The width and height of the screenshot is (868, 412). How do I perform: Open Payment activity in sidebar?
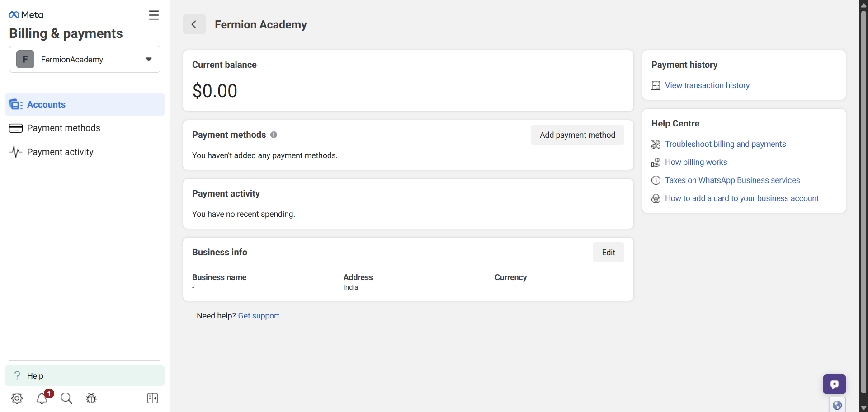60,152
